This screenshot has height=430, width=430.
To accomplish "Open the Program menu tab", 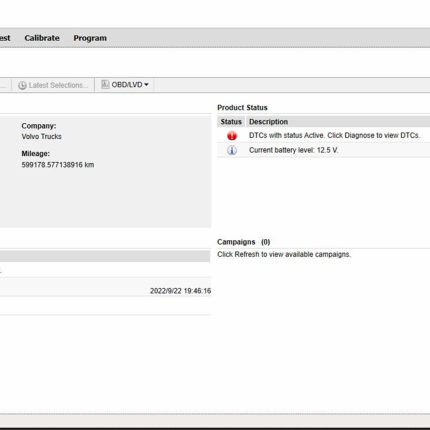I will point(90,38).
